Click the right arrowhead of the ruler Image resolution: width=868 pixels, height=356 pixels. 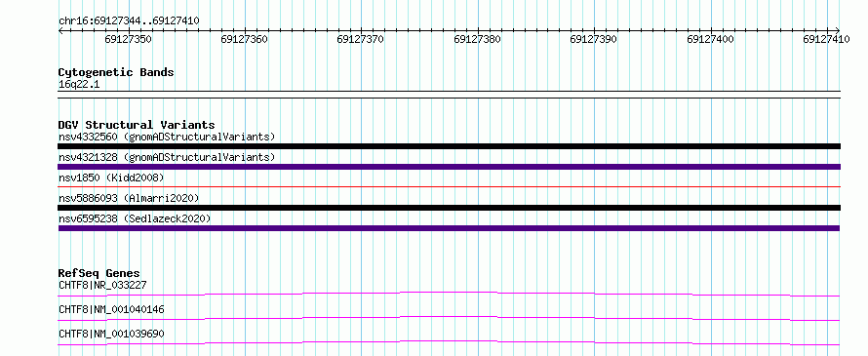[837, 30]
